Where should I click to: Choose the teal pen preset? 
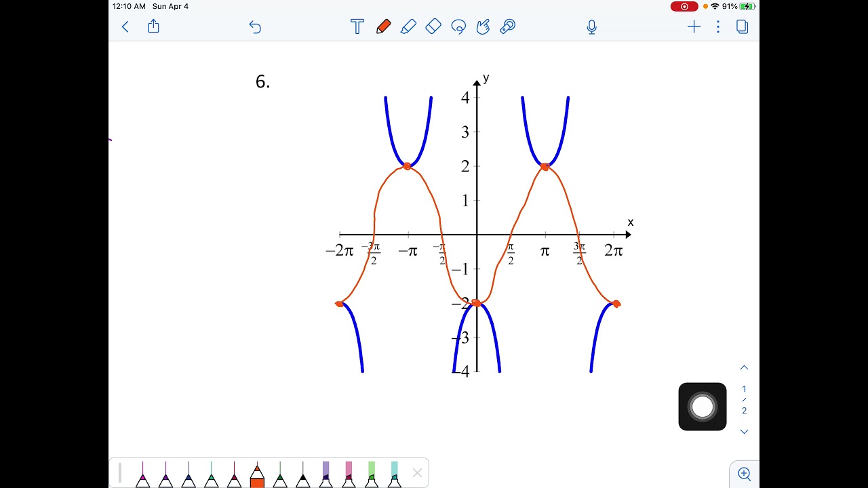tap(212, 474)
